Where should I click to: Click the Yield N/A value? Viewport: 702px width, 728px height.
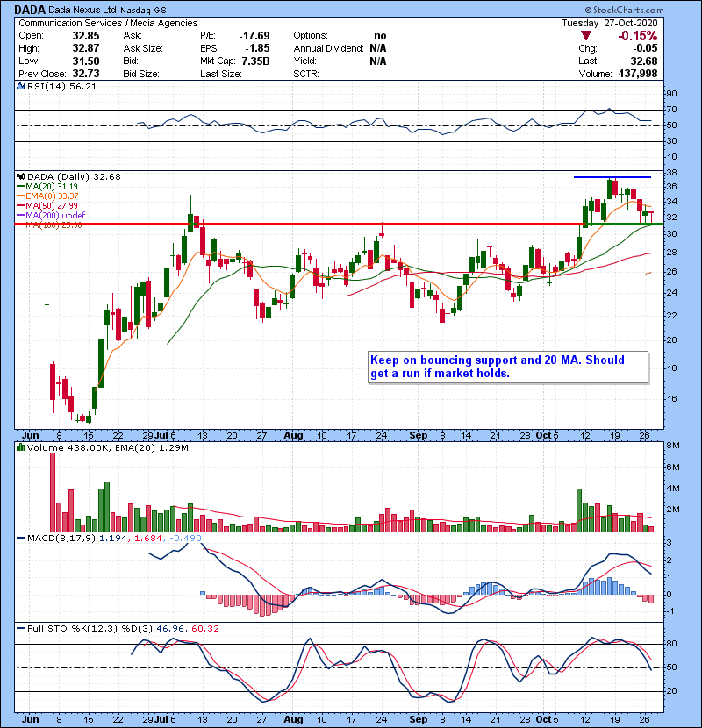click(377, 61)
